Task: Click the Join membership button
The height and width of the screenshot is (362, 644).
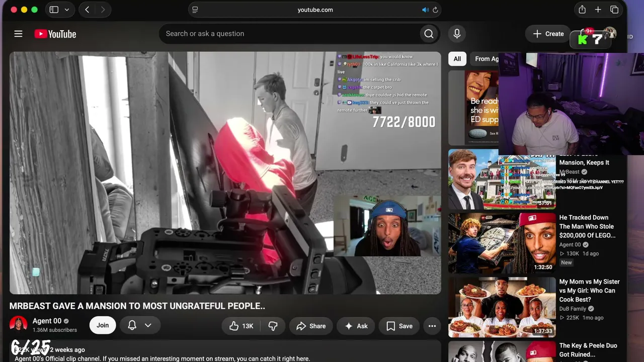Action: [103, 325]
